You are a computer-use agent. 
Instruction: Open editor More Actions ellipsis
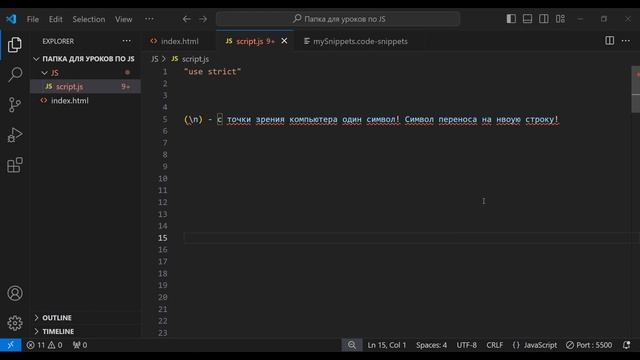[626, 40]
